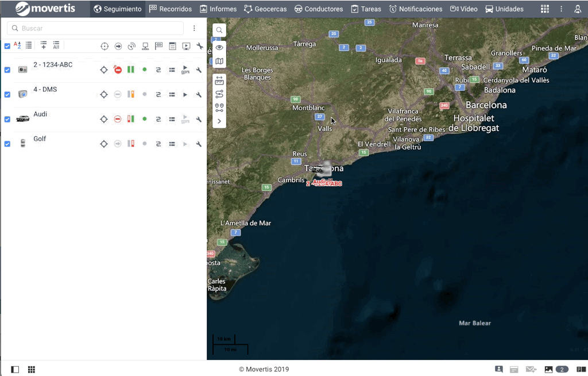Open the map layers icon

[x=219, y=62]
